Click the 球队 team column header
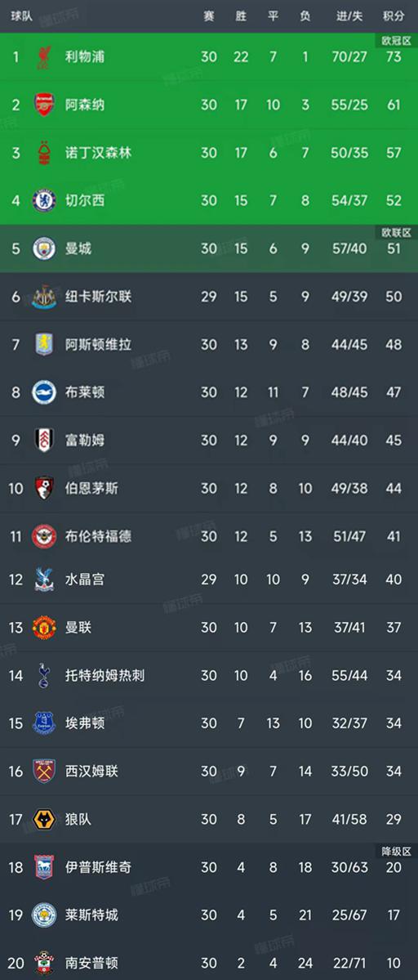The height and width of the screenshot is (980, 418). (21, 16)
